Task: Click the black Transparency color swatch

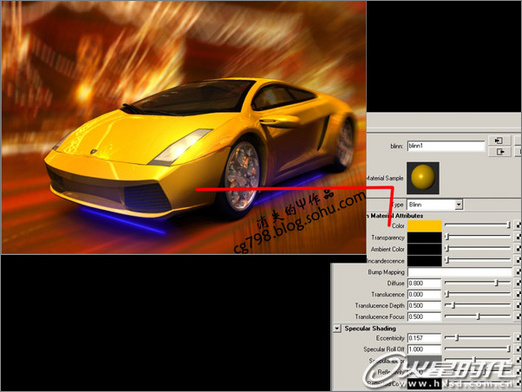Action: point(424,237)
